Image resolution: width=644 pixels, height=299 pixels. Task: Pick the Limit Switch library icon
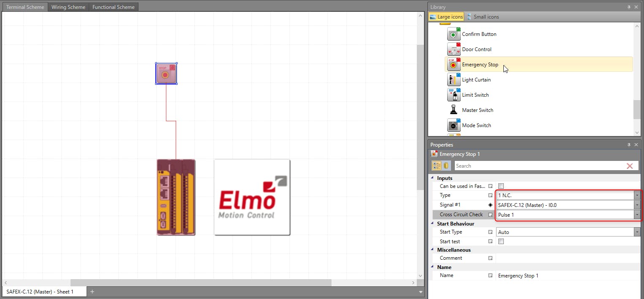tap(454, 95)
